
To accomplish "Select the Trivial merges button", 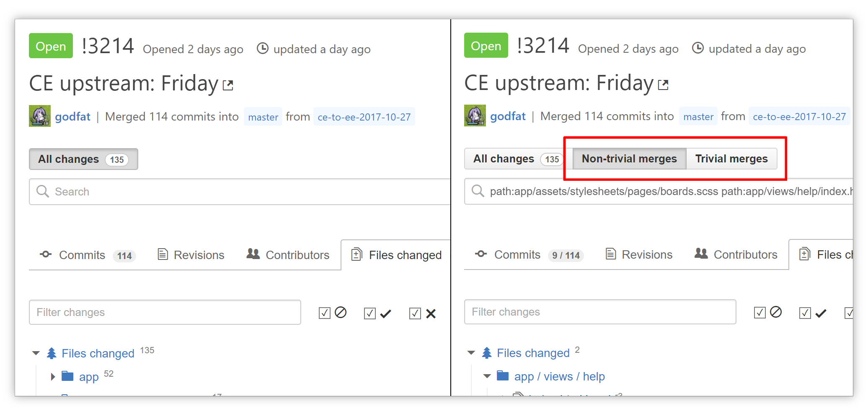I will tap(731, 159).
